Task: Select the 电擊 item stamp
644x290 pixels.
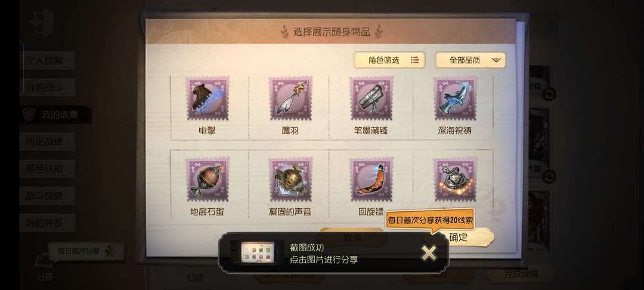Action: [208, 98]
